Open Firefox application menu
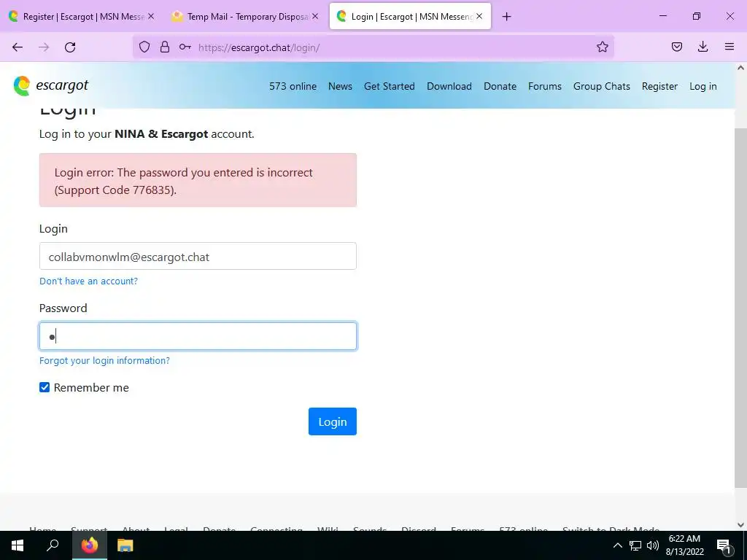Image resolution: width=747 pixels, height=560 pixels. (x=729, y=47)
